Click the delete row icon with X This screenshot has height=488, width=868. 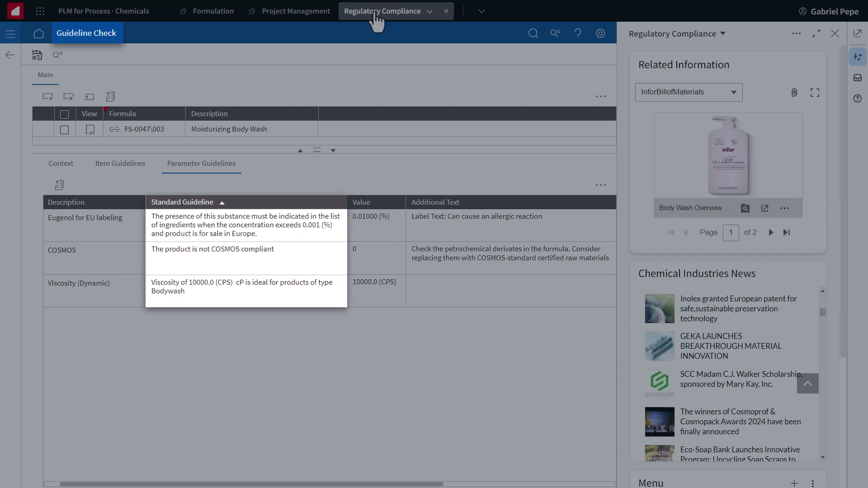coord(68,97)
